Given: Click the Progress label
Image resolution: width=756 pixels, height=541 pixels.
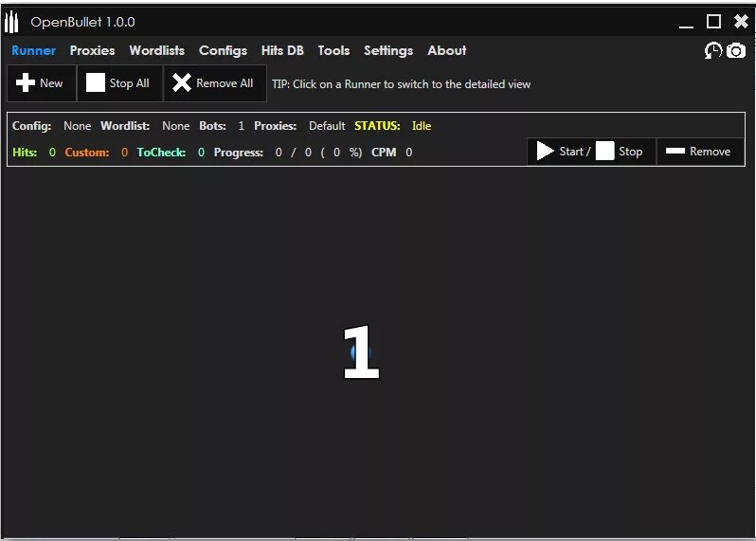Looking at the screenshot, I should tap(238, 153).
